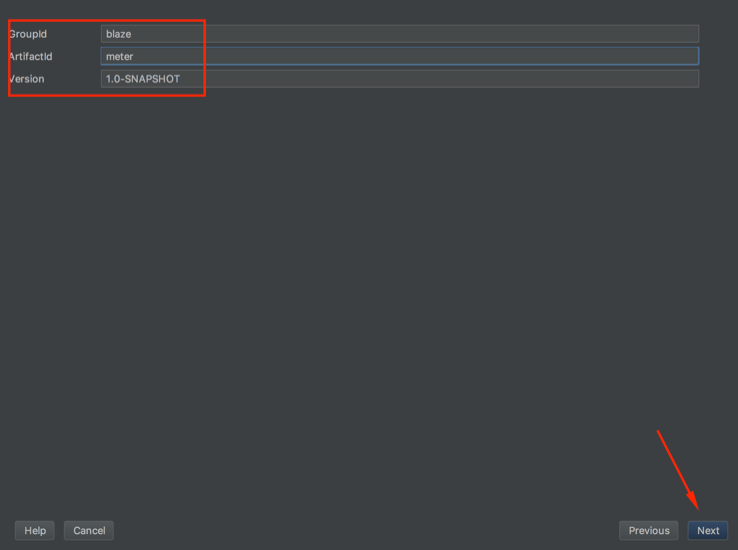Viewport: 738px width, 550px height.
Task: Click the Next button
Action: pyautogui.click(x=707, y=530)
